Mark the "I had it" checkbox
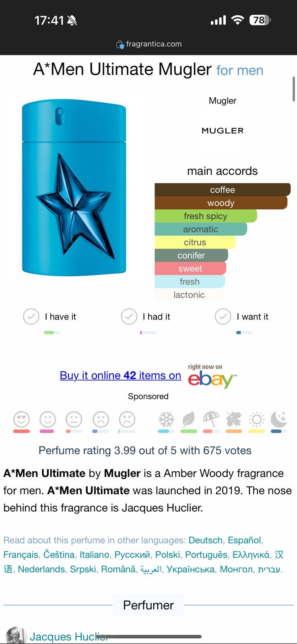Screen dimensions: 297x644 [x=129, y=317]
